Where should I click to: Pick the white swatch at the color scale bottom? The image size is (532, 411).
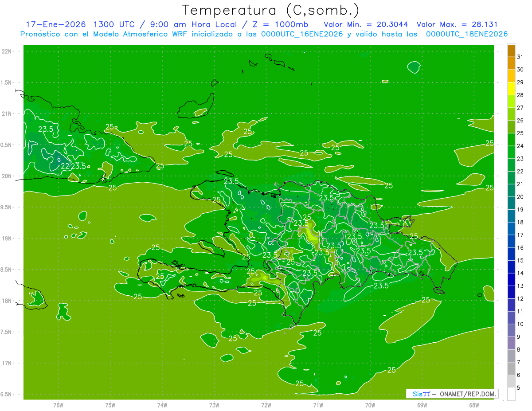[x=511, y=394]
